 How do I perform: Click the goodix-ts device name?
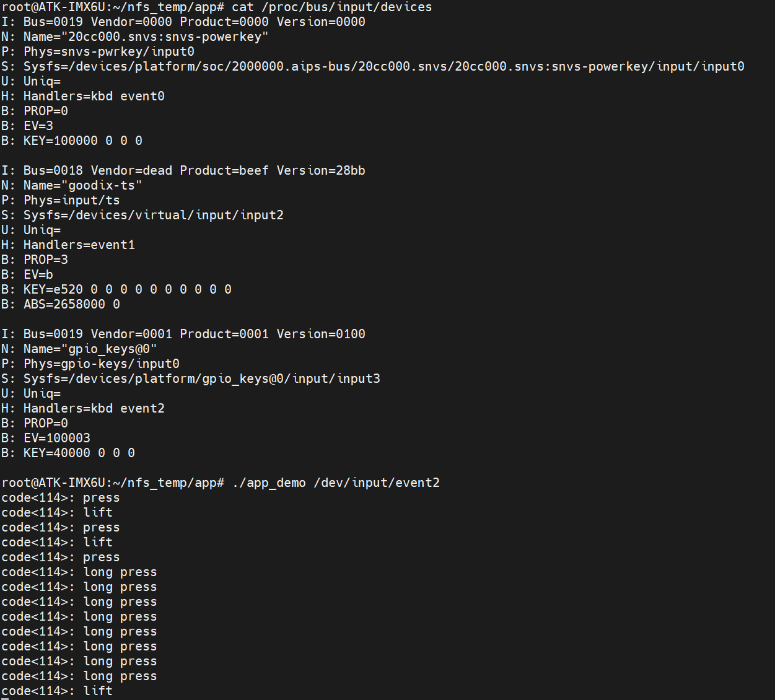pos(82,185)
